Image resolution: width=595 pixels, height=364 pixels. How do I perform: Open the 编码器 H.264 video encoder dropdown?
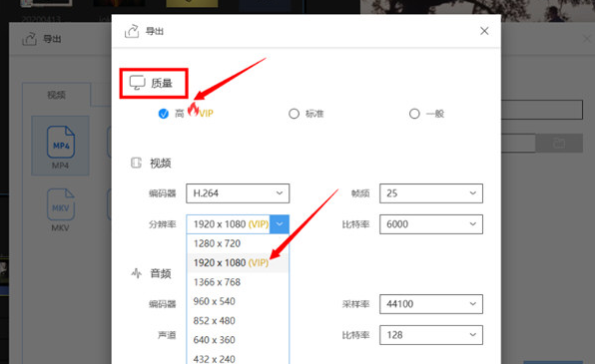(x=238, y=193)
